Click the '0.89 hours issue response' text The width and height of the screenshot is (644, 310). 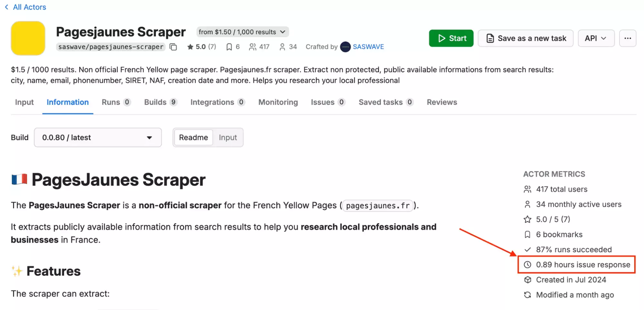click(x=583, y=265)
